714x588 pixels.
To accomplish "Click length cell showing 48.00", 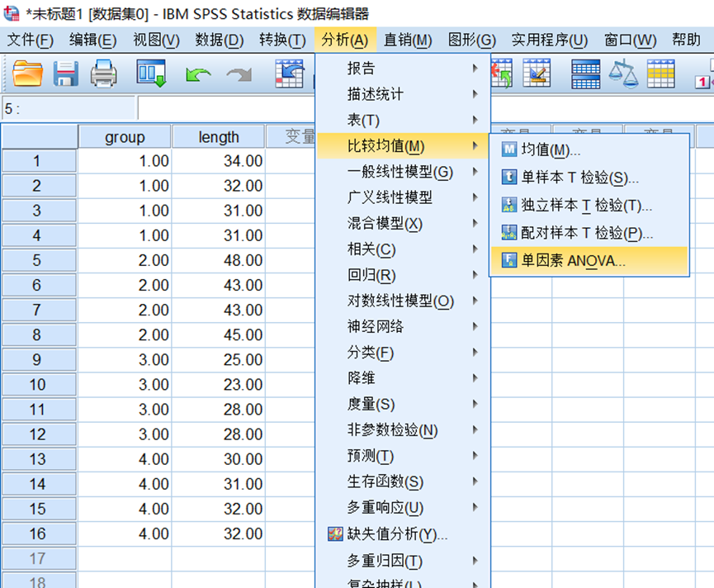I will coord(219,260).
